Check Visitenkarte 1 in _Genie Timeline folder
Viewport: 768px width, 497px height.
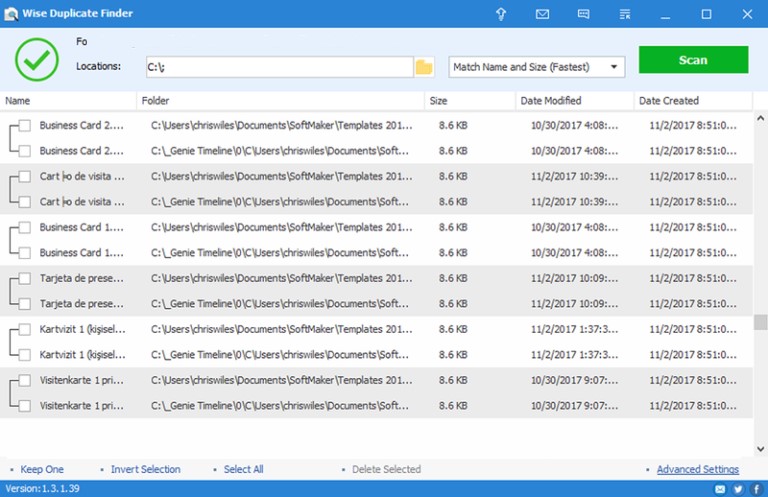point(24,405)
